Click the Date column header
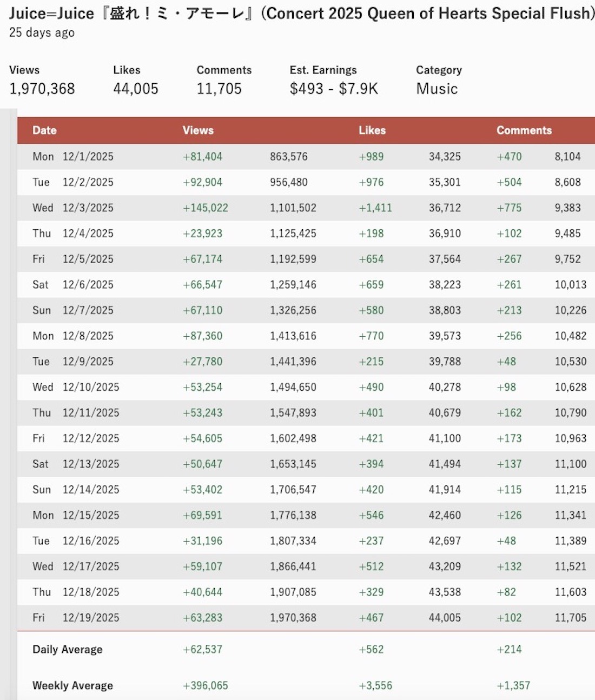The width and height of the screenshot is (595, 700). pos(44,130)
